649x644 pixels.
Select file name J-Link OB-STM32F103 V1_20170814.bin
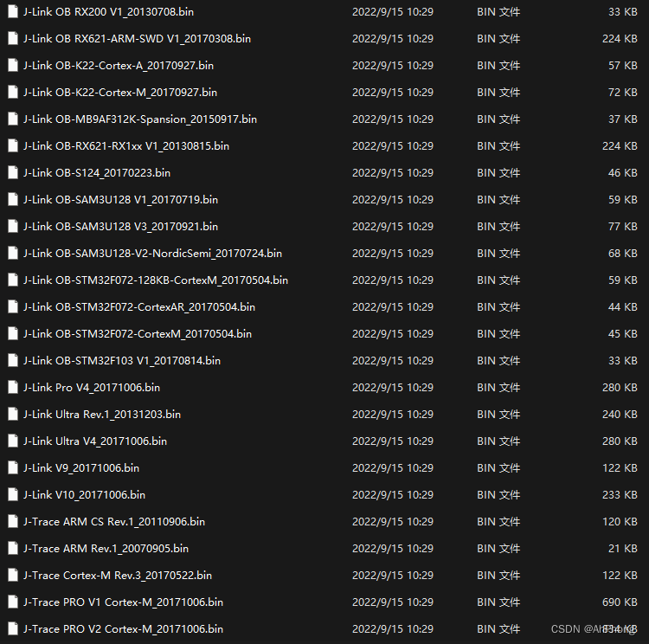coord(122,361)
